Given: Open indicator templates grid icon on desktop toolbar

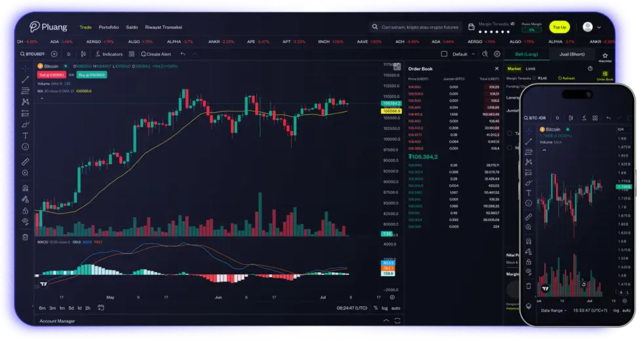Looking at the screenshot, I should 132,54.
